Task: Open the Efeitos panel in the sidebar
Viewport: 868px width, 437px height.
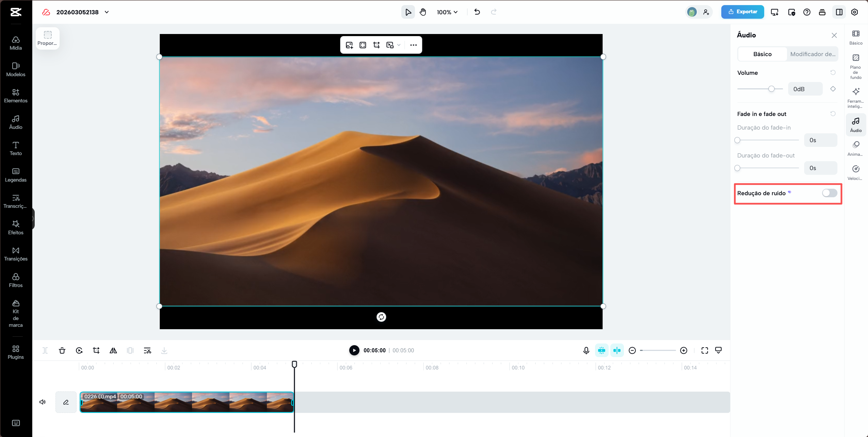Action: [x=16, y=227]
